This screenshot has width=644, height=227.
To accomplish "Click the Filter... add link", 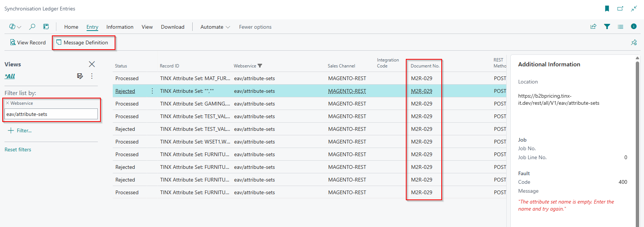I will click(x=24, y=130).
